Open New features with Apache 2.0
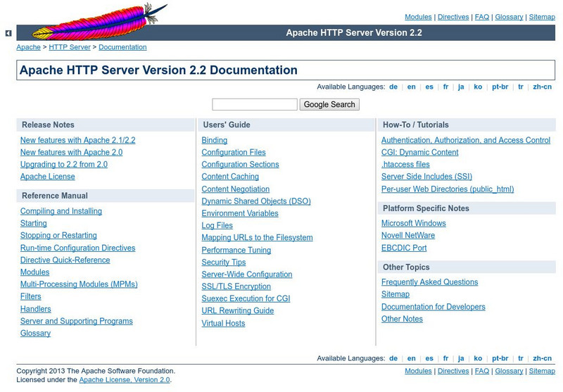The image size is (563, 392). [72, 153]
